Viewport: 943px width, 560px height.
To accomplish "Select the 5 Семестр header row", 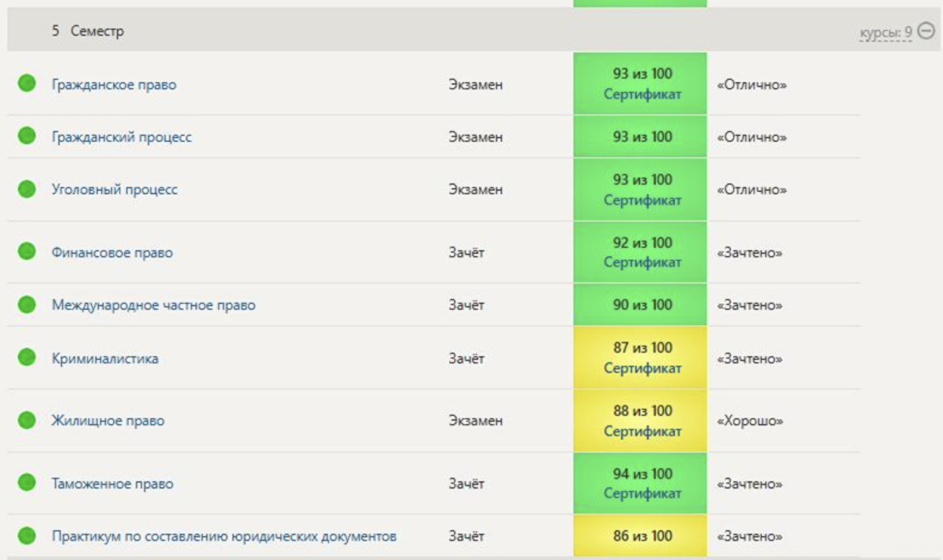I will (x=417, y=30).
